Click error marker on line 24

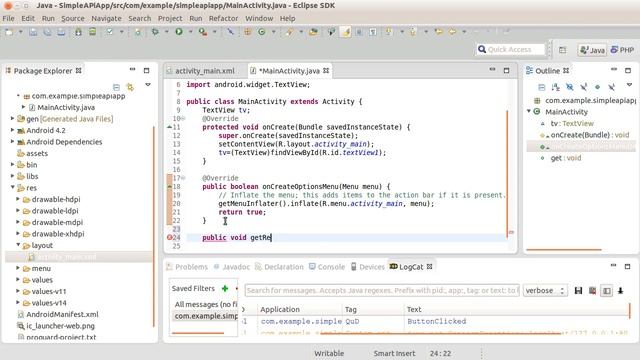pyautogui.click(x=170, y=238)
